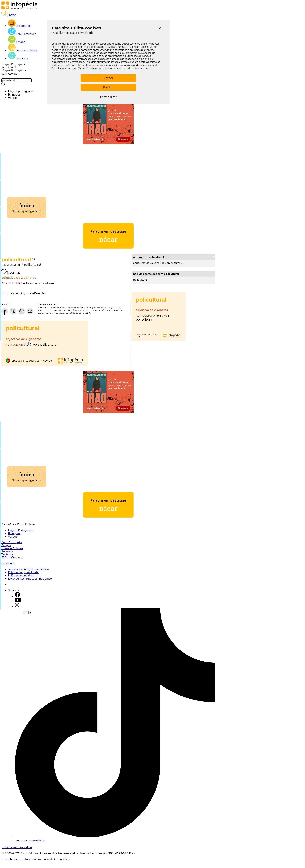Open the rhyming word 'acupunctural'
Viewport: 305px width, 868px height.
142,263
